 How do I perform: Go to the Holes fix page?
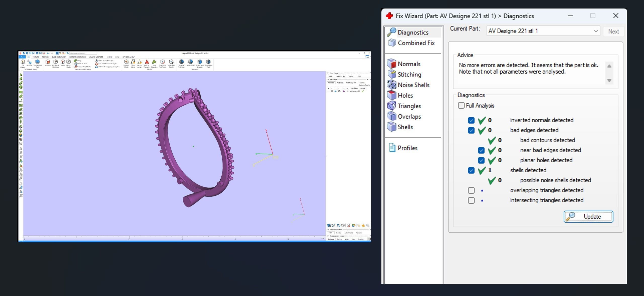(x=405, y=95)
